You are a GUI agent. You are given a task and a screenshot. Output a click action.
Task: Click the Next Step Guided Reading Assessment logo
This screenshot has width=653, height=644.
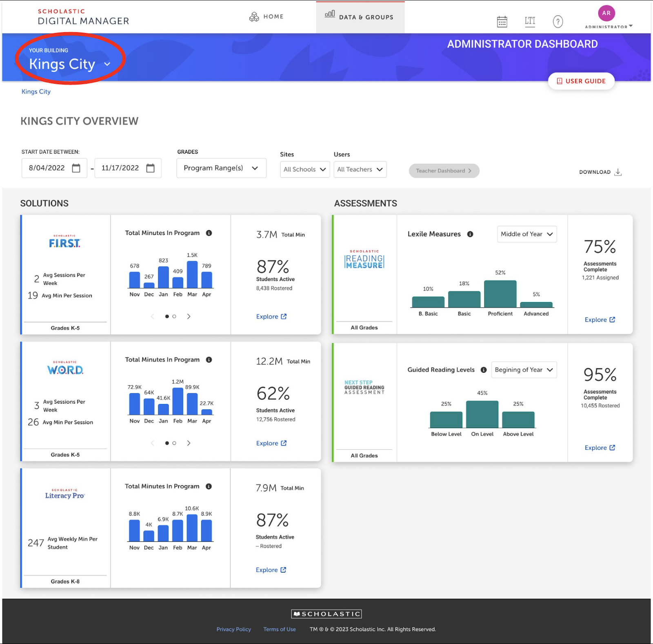[364, 387]
